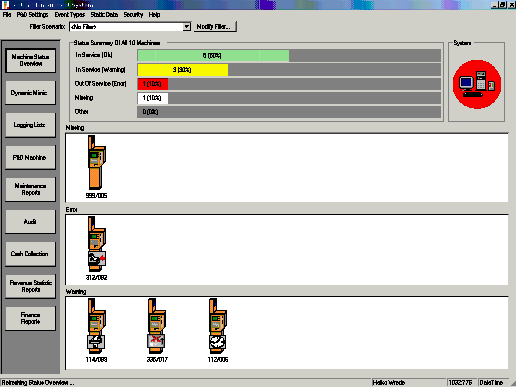The image size is (516, 387).
Task: Click the 114/003 machine label
Action: pyautogui.click(x=96, y=360)
